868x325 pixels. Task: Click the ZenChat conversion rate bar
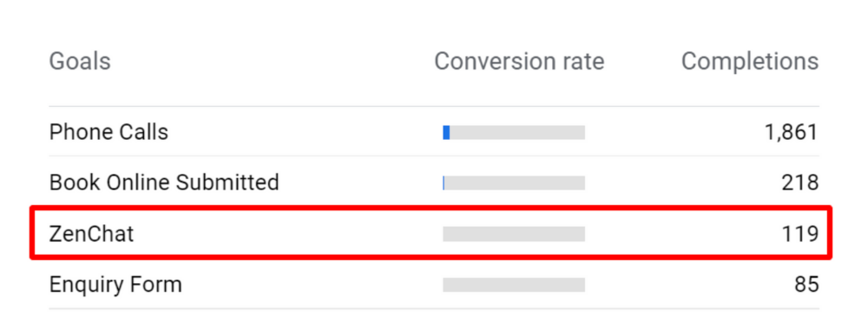[514, 234]
